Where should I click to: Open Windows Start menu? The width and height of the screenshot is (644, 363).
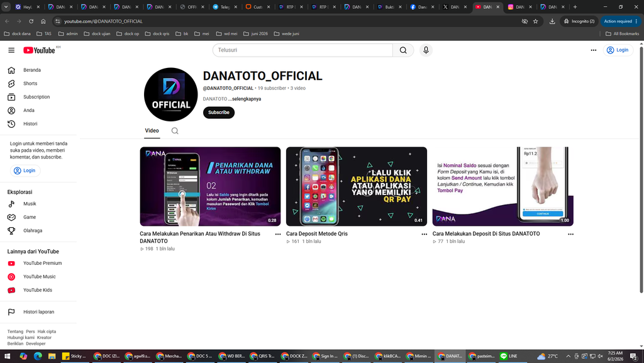point(7,356)
